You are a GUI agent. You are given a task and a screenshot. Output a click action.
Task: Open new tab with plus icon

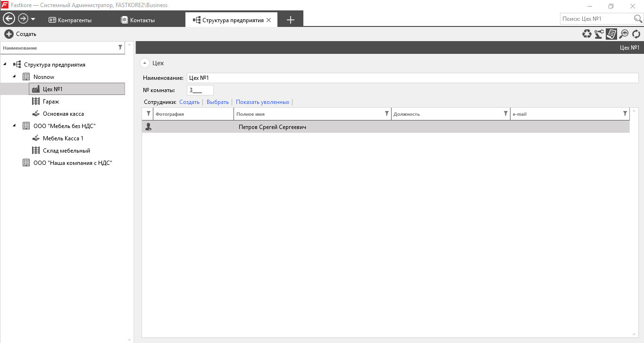tap(291, 20)
